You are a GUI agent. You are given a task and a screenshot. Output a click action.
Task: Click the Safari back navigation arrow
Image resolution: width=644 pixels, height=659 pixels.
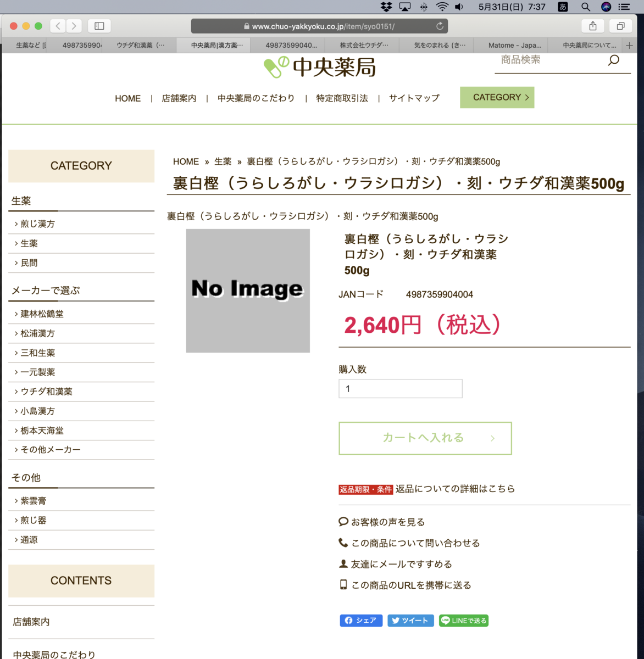pos(58,26)
